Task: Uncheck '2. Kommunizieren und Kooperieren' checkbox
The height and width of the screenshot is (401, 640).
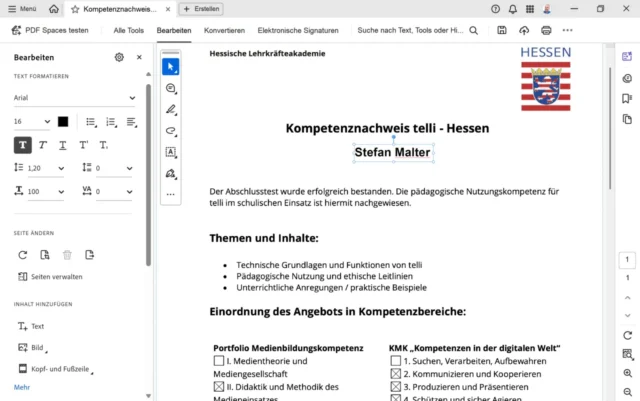Action: coord(396,373)
